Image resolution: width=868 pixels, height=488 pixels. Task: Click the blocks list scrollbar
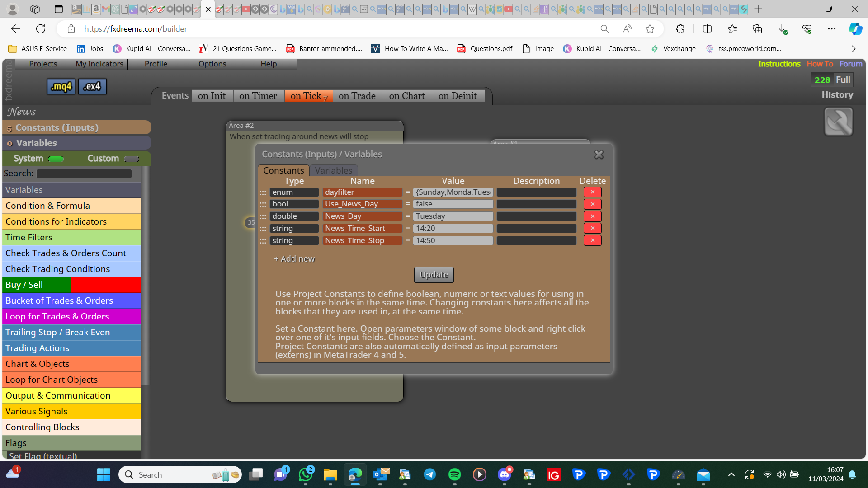point(145,276)
